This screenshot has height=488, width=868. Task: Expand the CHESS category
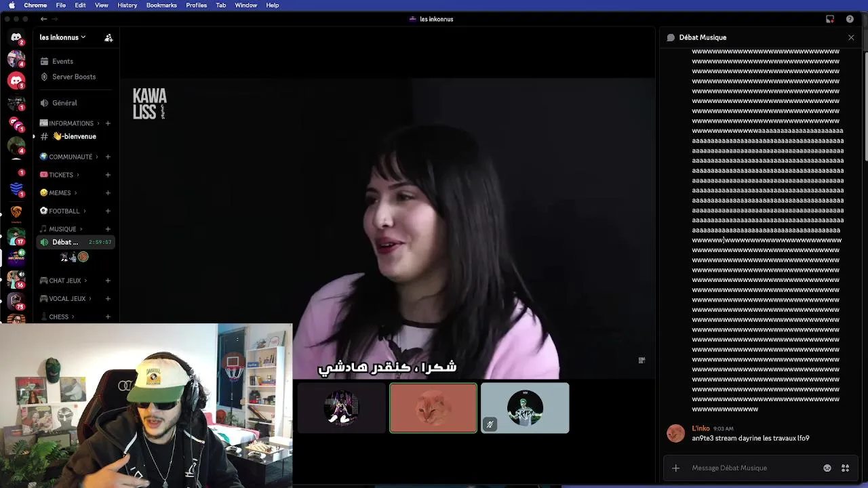click(56, 317)
